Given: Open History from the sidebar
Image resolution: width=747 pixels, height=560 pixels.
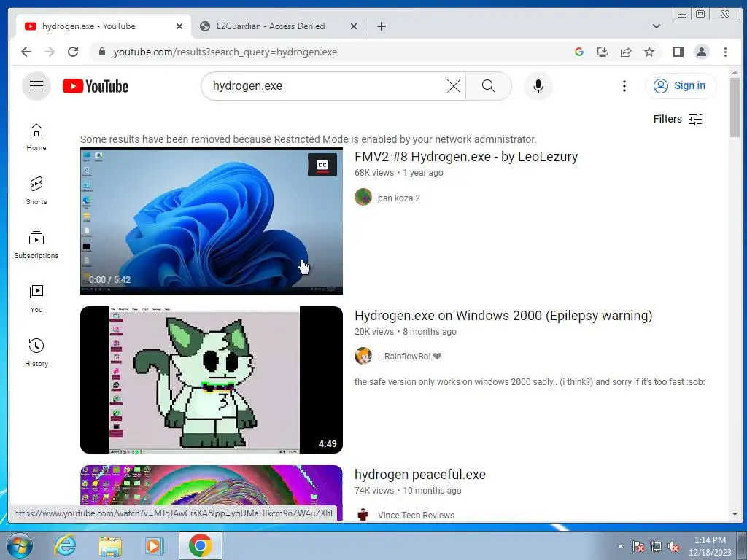Looking at the screenshot, I should pos(36,353).
